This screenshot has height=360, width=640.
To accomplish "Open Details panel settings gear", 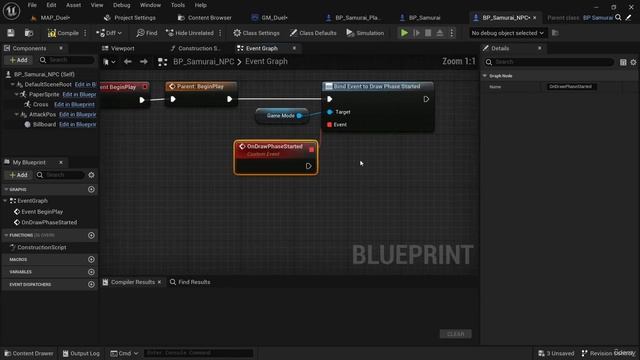I will click(633, 62).
